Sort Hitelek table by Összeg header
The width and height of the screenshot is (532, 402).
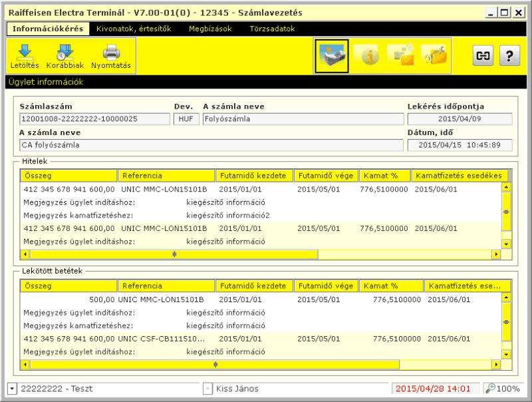pyautogui.click(x=68, y=176)
